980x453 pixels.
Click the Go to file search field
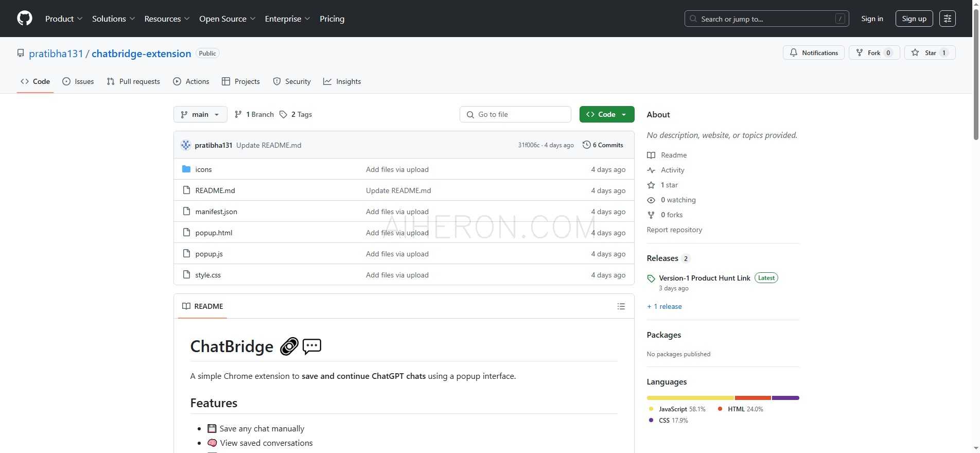(x=515, y=114)
